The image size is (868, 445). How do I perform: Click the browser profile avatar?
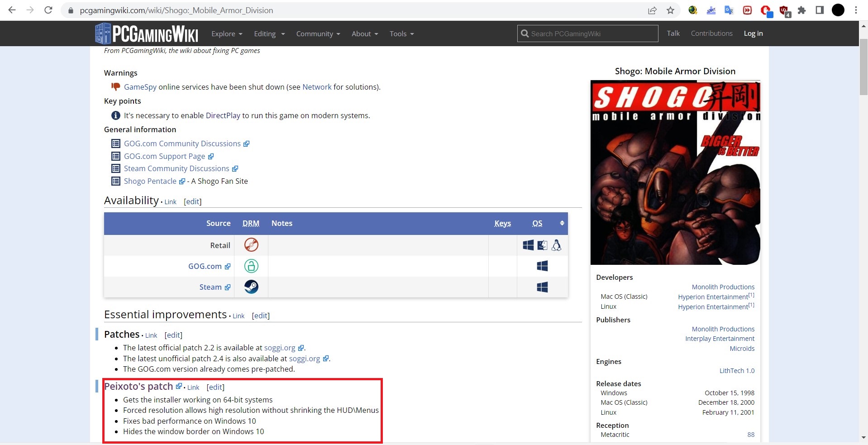[838, 10]
